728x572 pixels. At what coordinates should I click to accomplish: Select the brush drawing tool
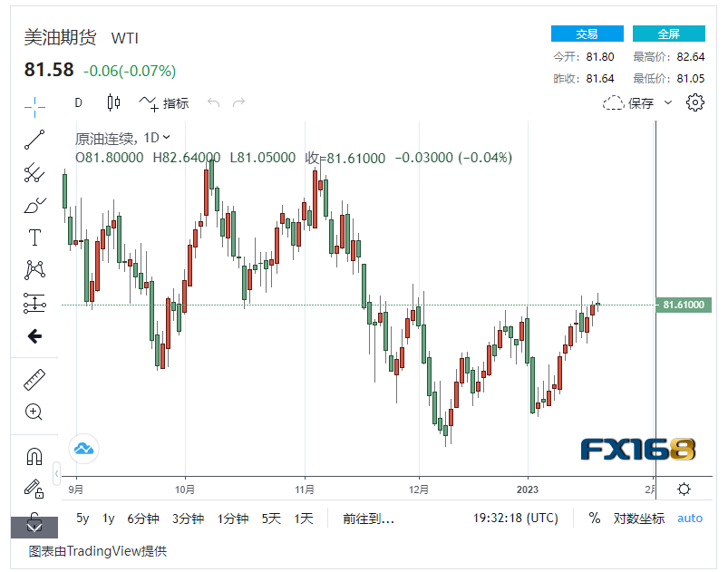click(x=34, y=206)
